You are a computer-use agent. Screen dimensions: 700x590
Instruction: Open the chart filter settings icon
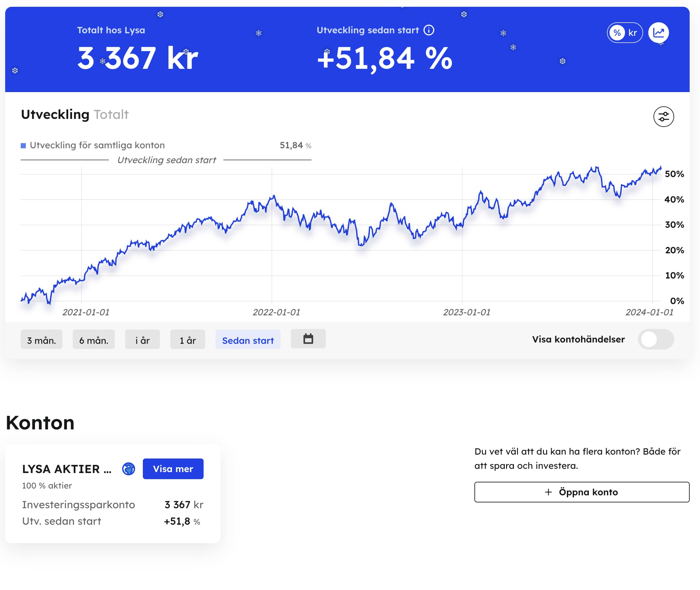point(663,116)
